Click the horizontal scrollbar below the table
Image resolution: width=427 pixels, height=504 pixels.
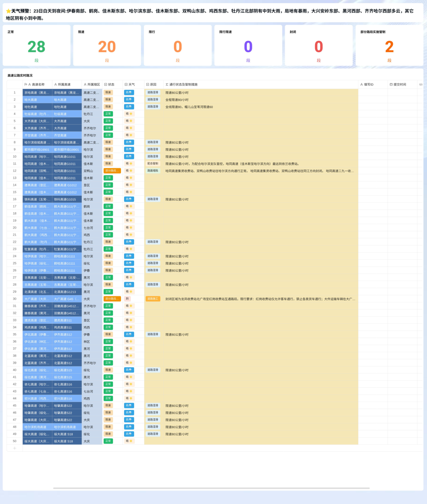211,488
